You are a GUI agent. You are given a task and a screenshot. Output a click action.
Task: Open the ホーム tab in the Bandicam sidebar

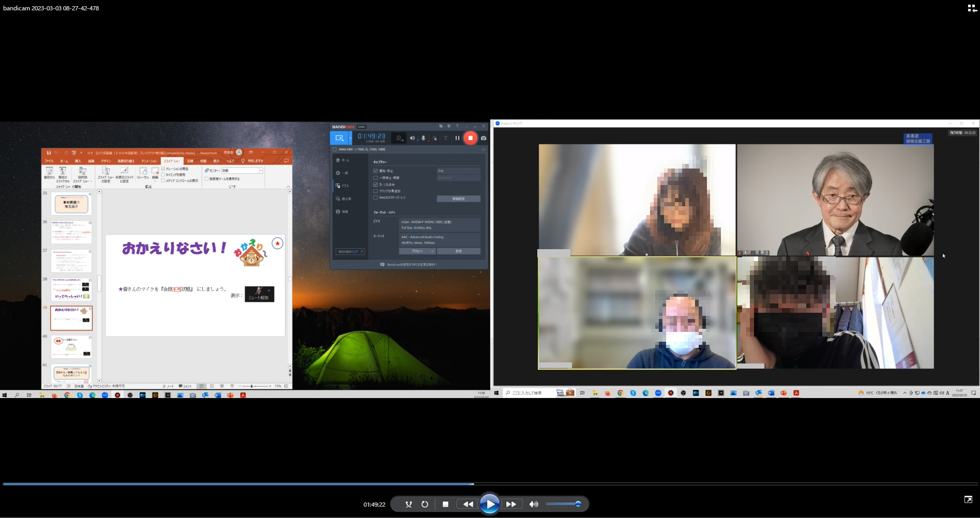point(342,160)
